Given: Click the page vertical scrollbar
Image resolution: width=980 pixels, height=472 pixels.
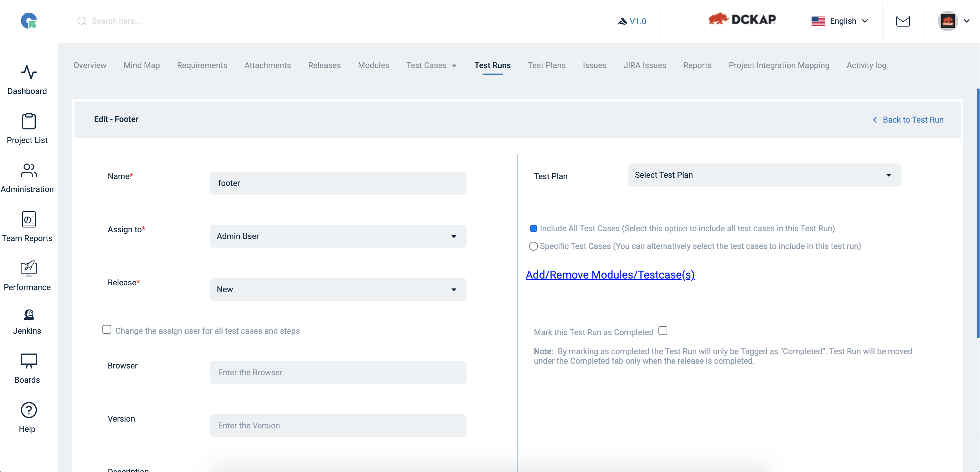Looking at the screenshot, I should 978,213.
